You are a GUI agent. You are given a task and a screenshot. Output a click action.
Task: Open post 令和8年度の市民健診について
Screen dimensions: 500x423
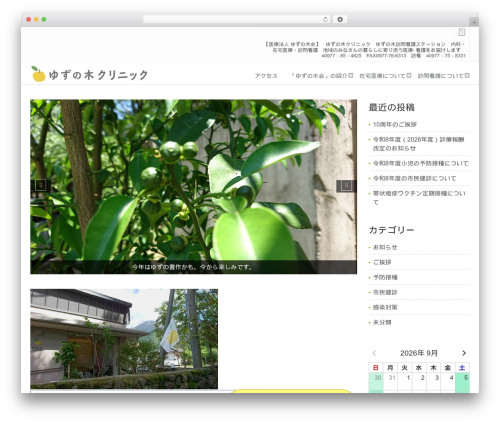pos(414,178)
